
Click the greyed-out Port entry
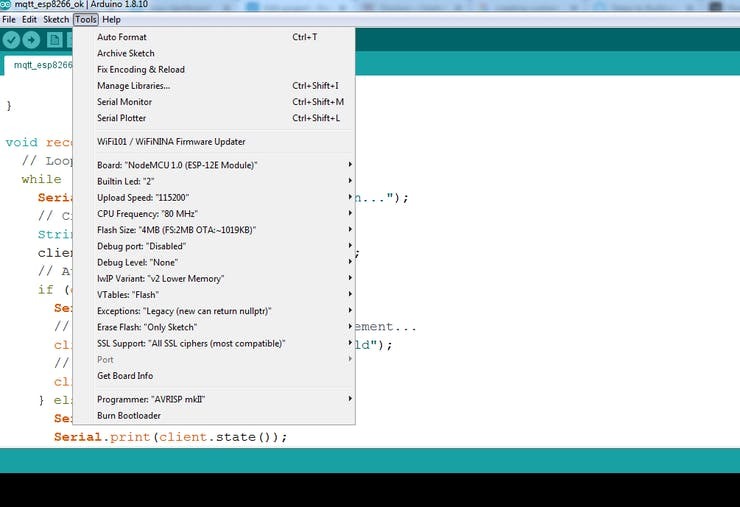point(213,360)
